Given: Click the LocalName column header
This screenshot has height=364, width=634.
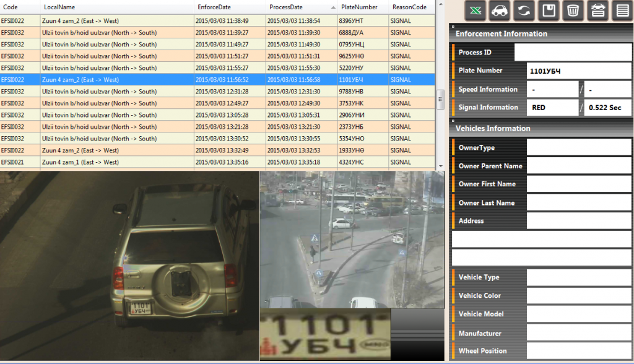Looking at the screenshot, I should click(x=59, y=7).
